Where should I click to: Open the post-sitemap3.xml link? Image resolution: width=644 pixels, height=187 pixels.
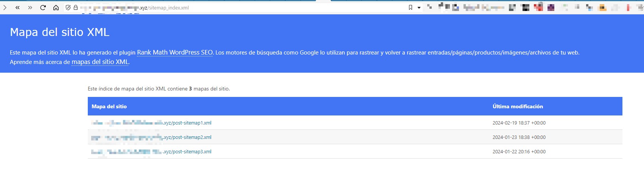click(x=188, y=152)
